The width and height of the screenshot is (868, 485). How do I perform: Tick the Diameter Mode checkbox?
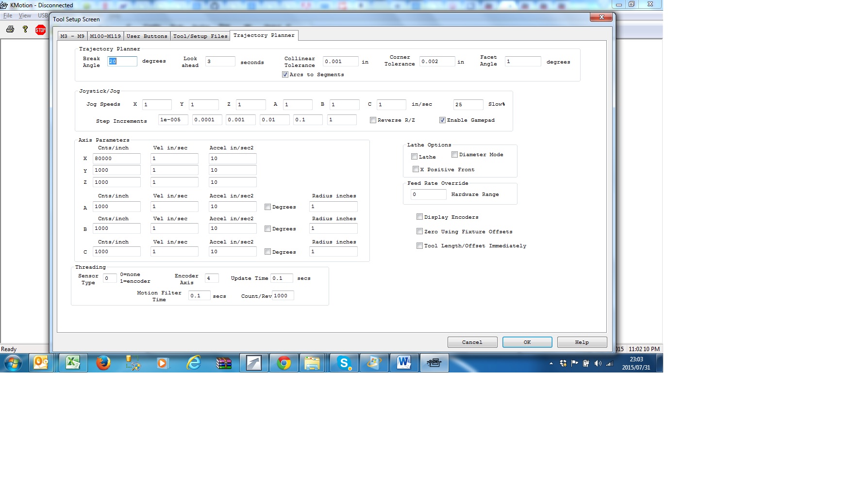454,155
